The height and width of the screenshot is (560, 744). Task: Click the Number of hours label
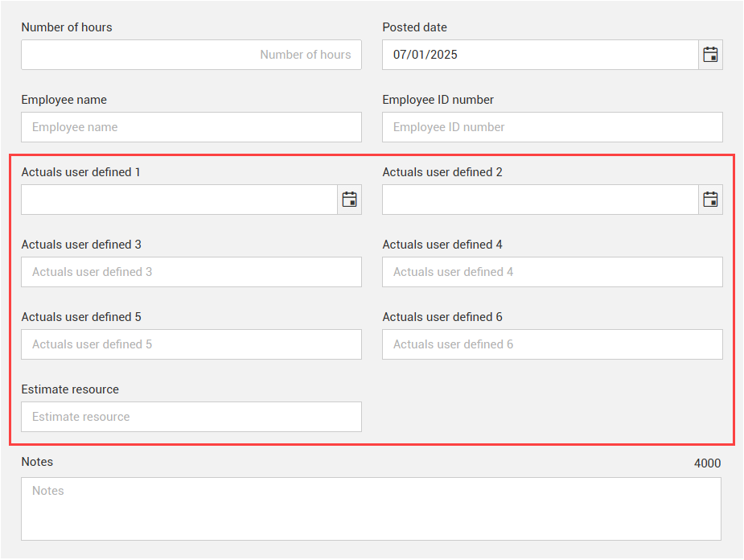click(67, 27)
